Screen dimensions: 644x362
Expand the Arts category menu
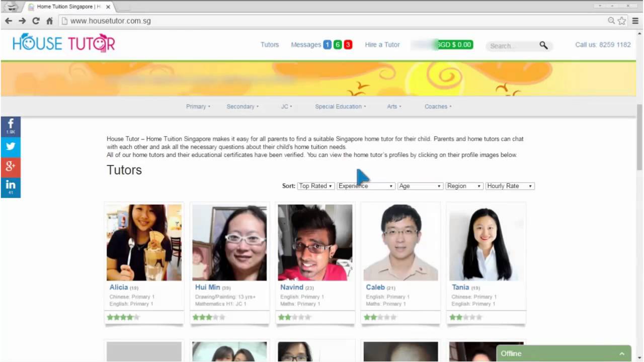click(x=394, y=107)
